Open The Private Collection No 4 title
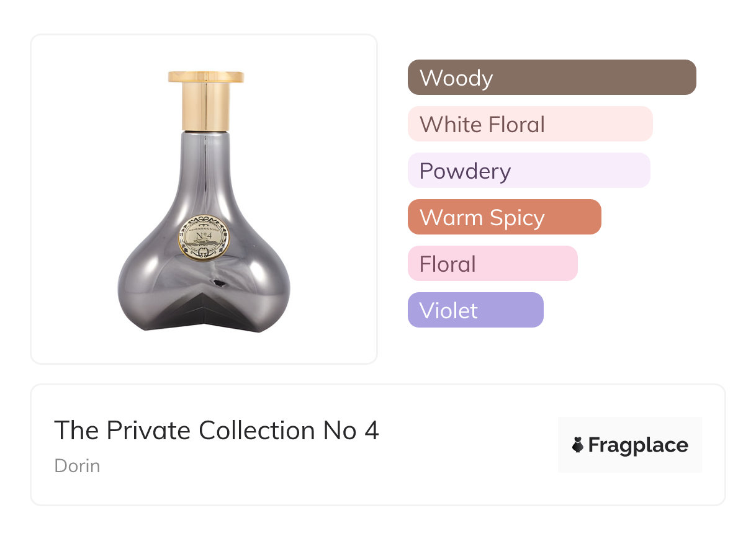 tap(216, 431)
